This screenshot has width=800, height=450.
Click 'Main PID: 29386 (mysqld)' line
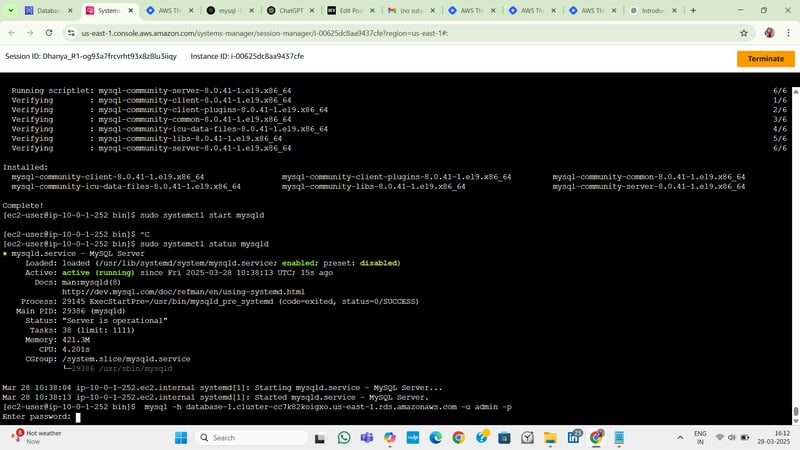70,311
